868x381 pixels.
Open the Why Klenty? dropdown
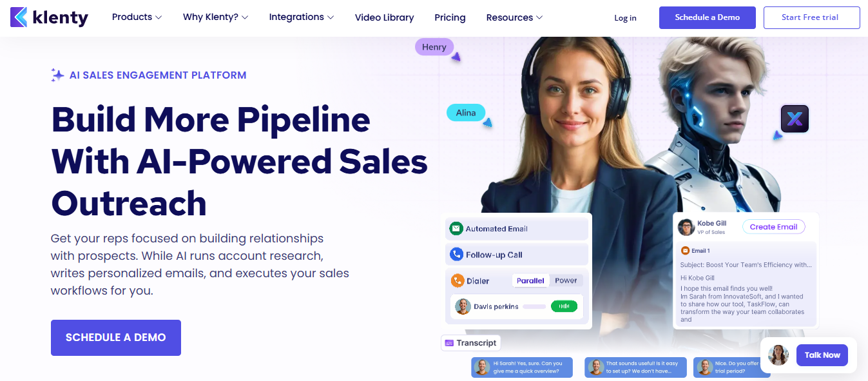215,17
